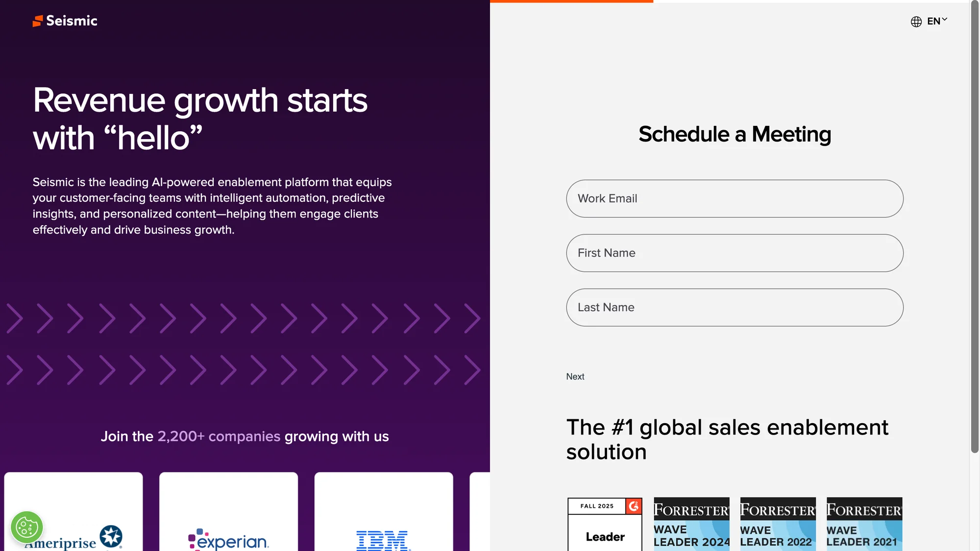Viewport: 980px width, 551px height.
Task: Click the G2 Fall 2025 Leader badge
Action: point(605,525)
